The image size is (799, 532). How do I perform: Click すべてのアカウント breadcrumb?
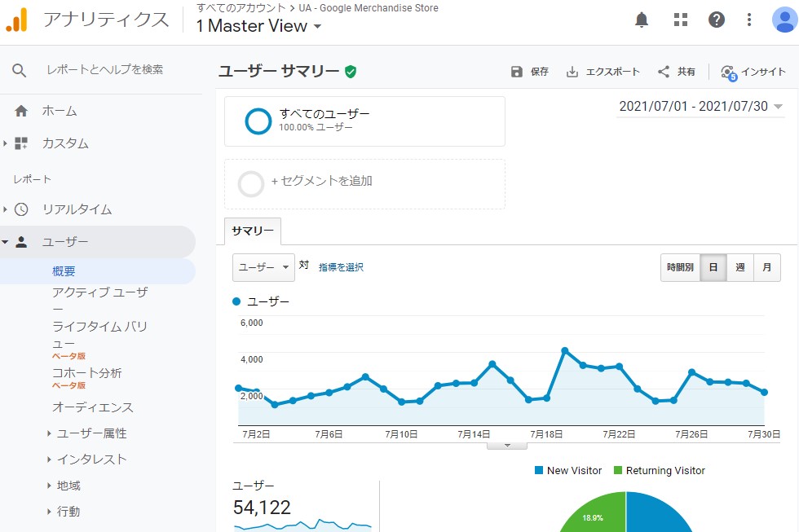[241, 8]
